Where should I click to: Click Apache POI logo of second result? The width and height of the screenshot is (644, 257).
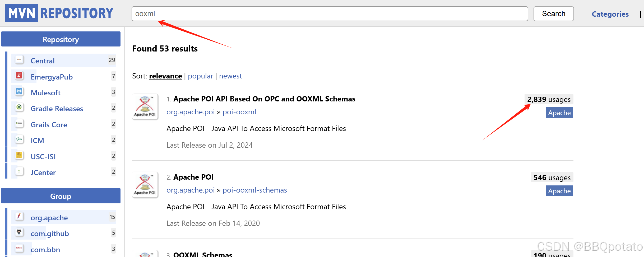145,185
